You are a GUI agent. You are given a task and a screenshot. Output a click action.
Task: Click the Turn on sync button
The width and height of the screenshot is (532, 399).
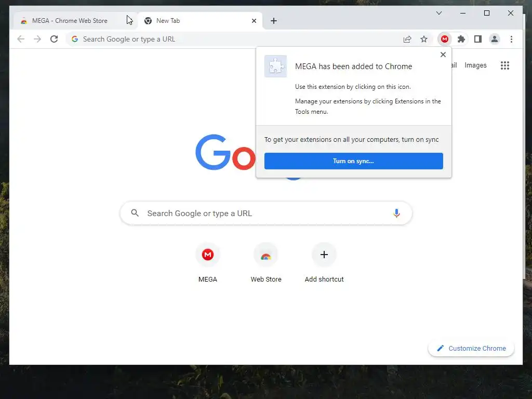pyautogui.click(x=353, y=161)
